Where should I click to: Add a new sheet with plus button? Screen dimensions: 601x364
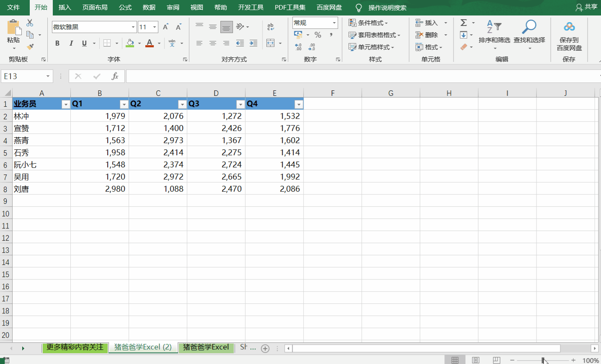265,348
